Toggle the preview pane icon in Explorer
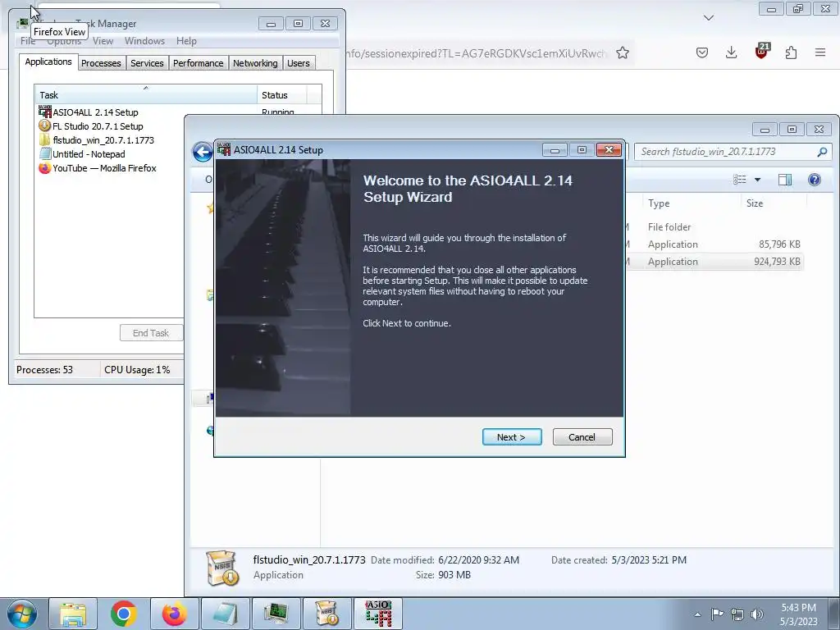The width and height of the screenshot is (840, 630). (785, 180)
